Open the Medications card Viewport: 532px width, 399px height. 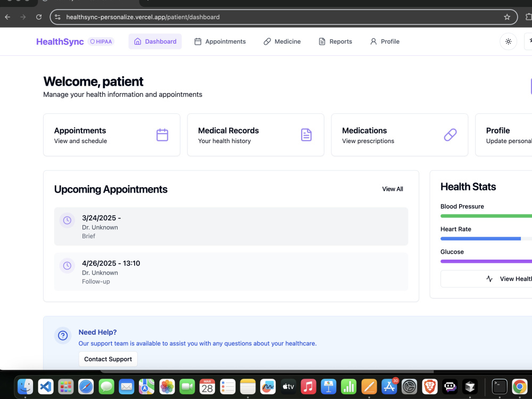tap(400, 135)
